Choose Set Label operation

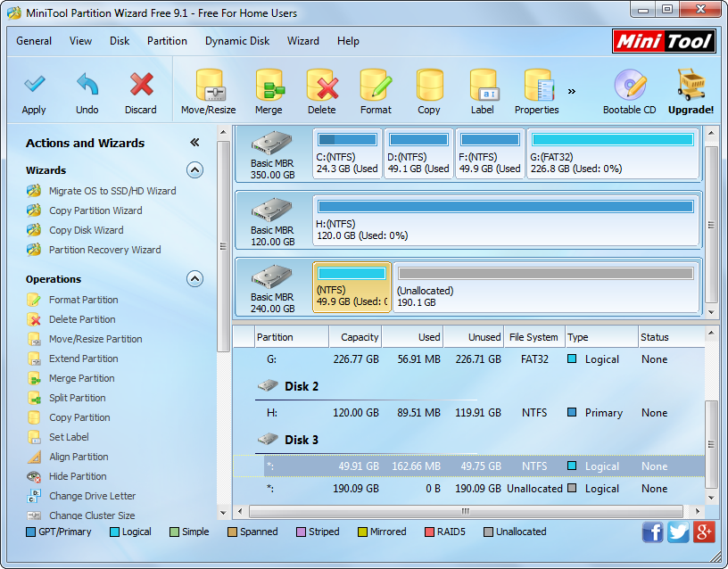point(69,437)
